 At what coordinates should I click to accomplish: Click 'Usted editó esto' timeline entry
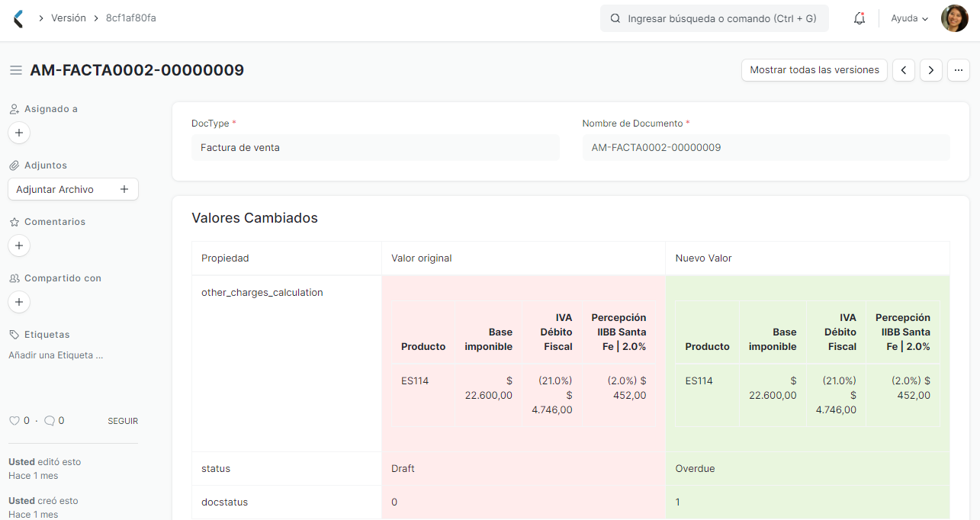pos(45,462)
